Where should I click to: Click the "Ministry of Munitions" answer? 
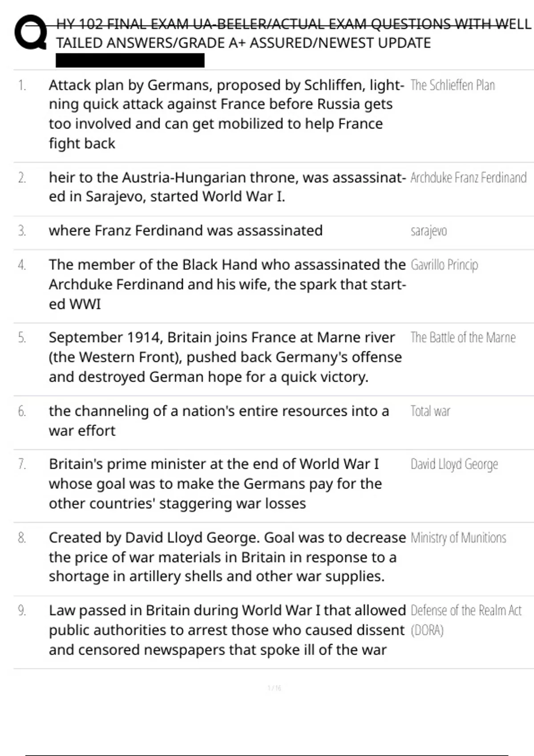click(x=458, y=538)
